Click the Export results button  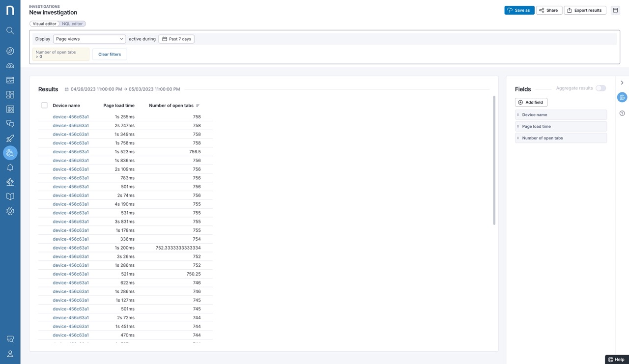[585, 10]
